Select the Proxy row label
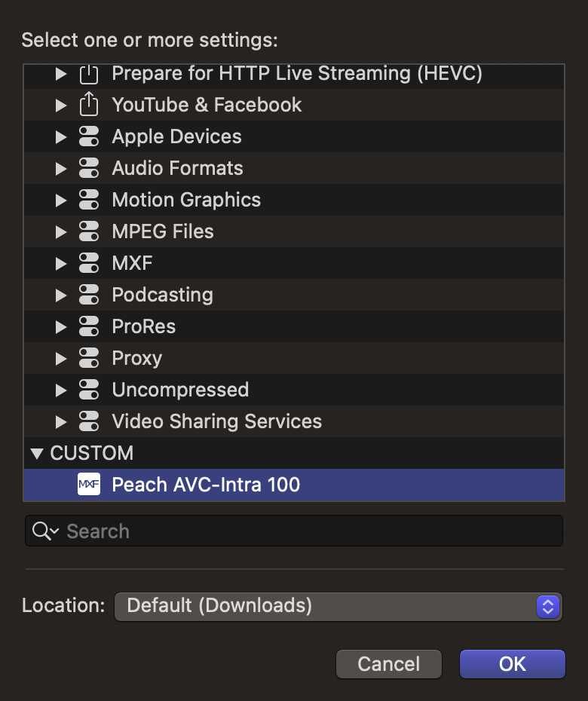588x701 pixels. click(137, 359)
